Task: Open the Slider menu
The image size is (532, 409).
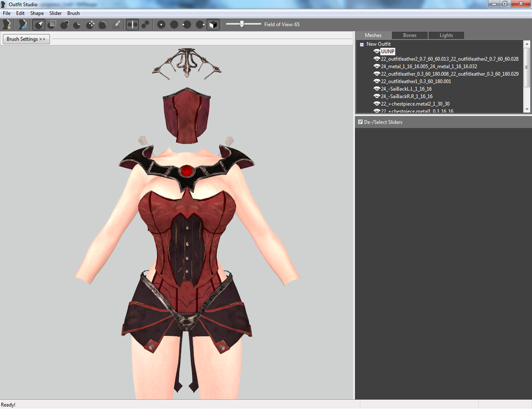Action: [55, 13]
